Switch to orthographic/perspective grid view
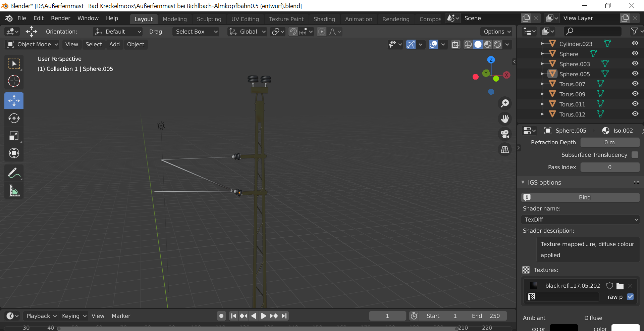 coord(505,150)
